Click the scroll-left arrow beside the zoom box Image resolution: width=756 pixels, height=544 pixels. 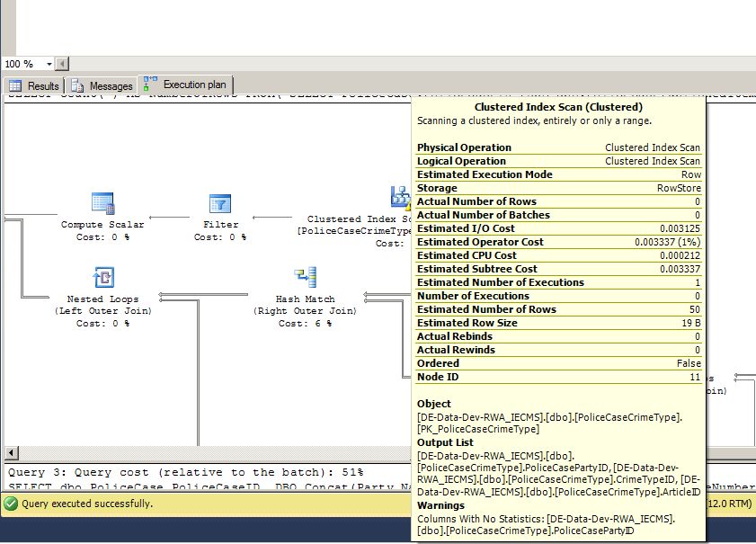tap(62, 64)
